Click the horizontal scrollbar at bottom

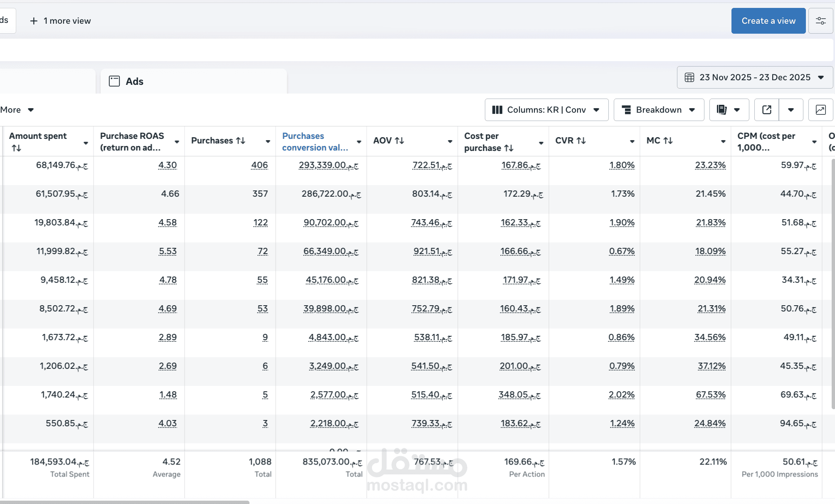point(125,502)
